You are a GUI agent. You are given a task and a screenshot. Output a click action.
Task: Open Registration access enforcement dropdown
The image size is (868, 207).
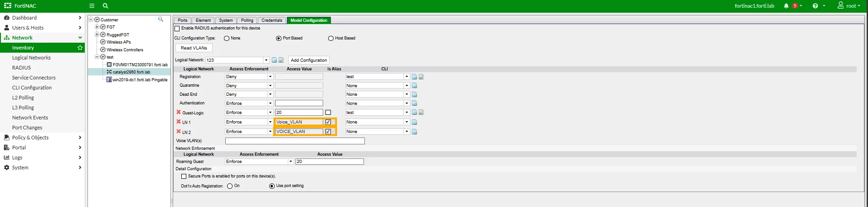pos(270,77)
